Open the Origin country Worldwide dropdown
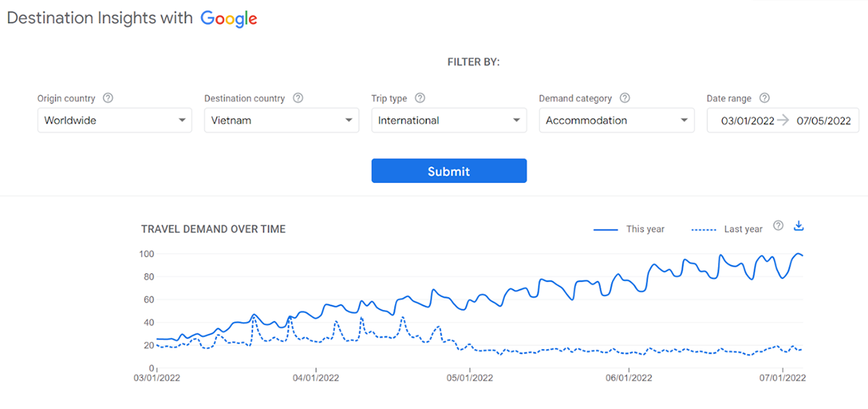This screenshot has height=409, width=868. pos(115,121)
